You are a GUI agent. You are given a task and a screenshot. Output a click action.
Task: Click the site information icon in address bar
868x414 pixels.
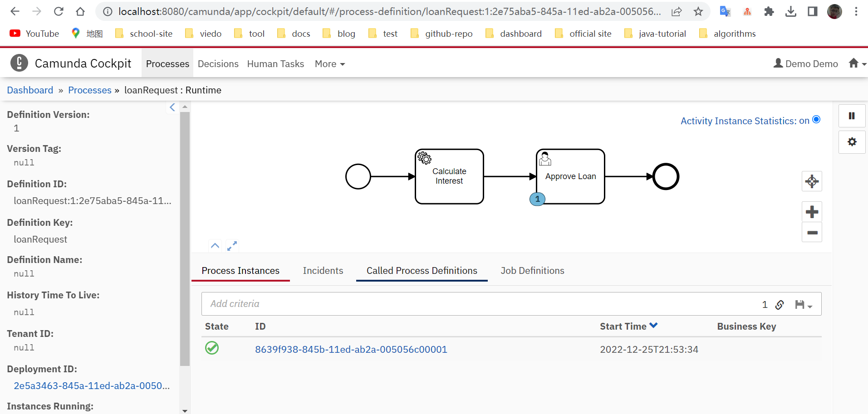point(108,12)
